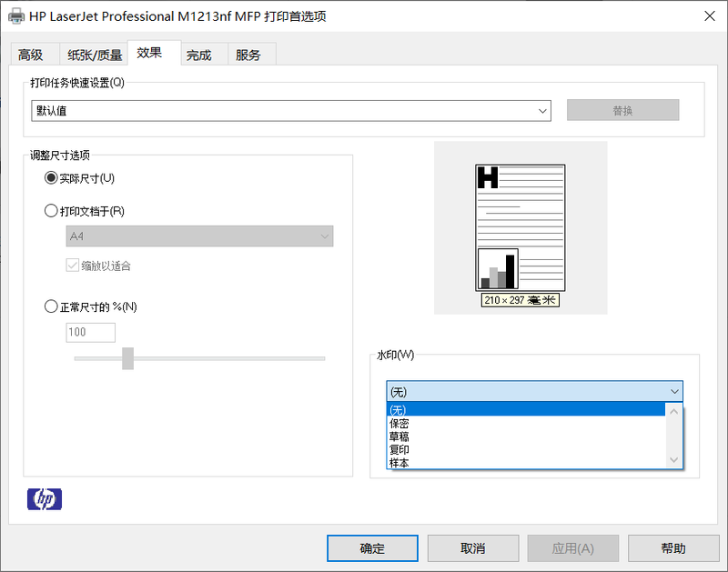Expand the A4 paper size dropdown
Viewport: 728px width, 572px height.
pos(200,236)
